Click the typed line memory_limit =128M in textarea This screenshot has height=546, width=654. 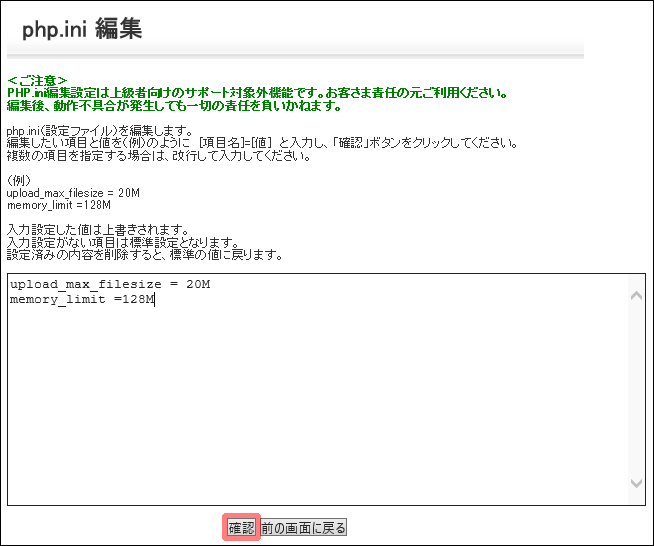(x=82, y=299)
